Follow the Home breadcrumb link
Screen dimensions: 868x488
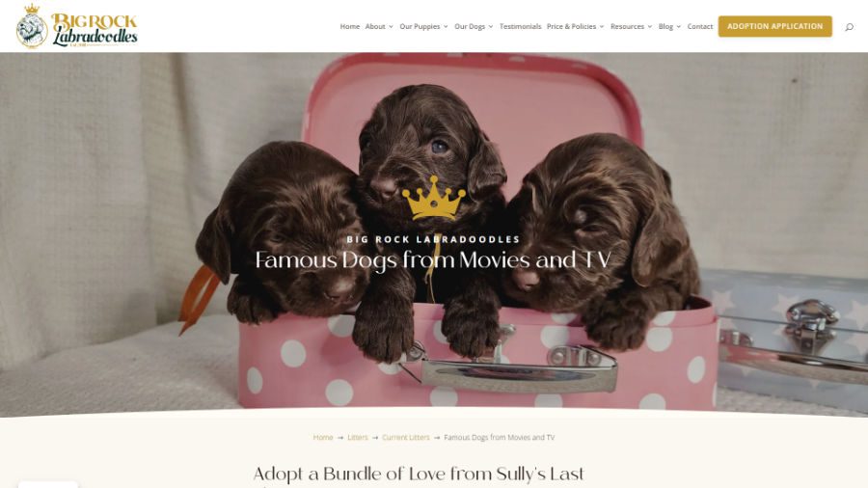(323, 437)
